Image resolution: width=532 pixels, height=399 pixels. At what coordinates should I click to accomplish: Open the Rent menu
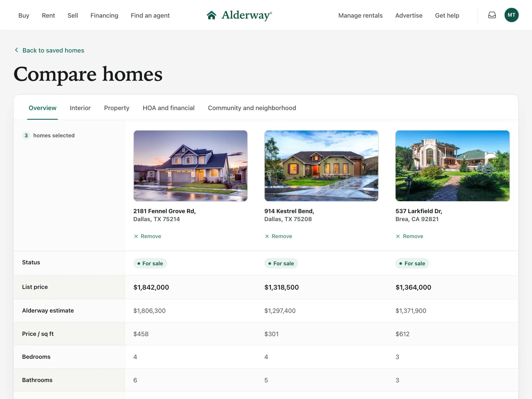[x=48, y=15]
